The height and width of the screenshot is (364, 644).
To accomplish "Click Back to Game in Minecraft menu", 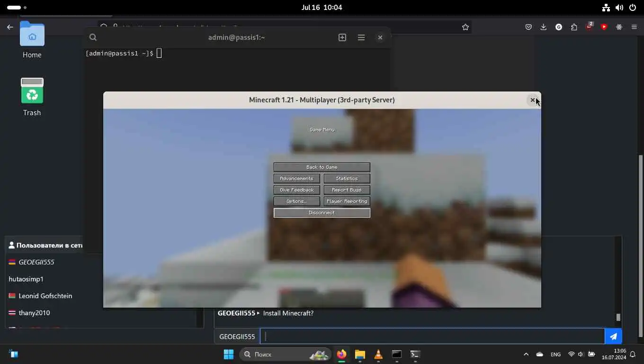I will pyautogui.click(x=322, y=167).
